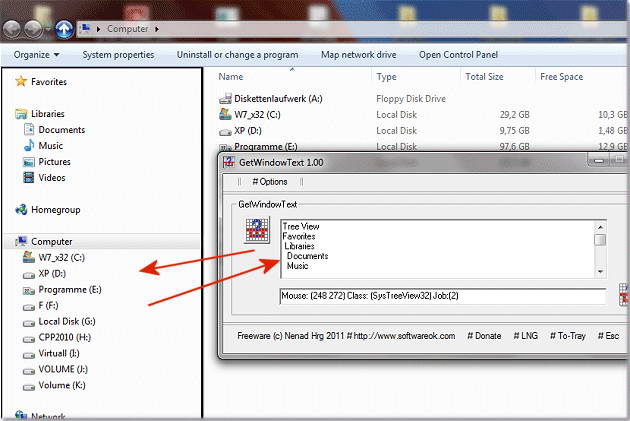Click the # LNG language button

click(526, 336)
